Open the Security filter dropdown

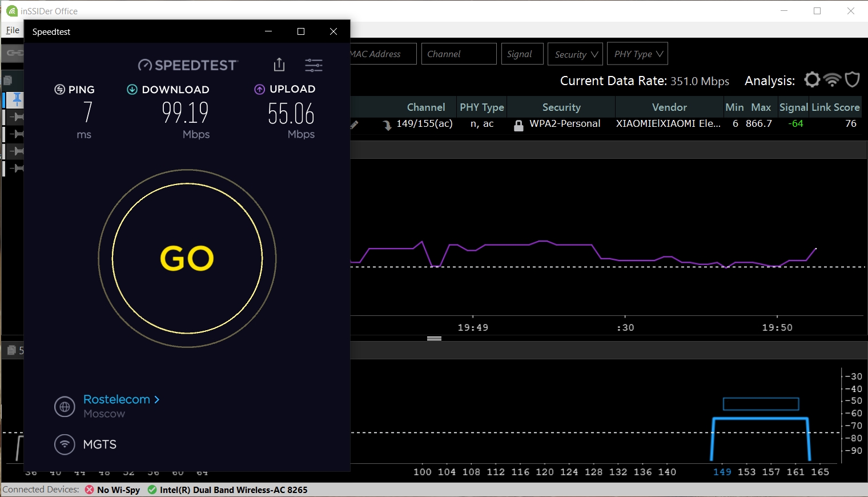tap(575, 54)
